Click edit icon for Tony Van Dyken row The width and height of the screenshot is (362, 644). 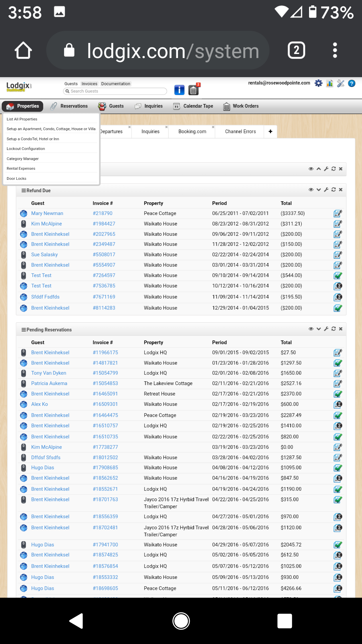coord(338,373)
